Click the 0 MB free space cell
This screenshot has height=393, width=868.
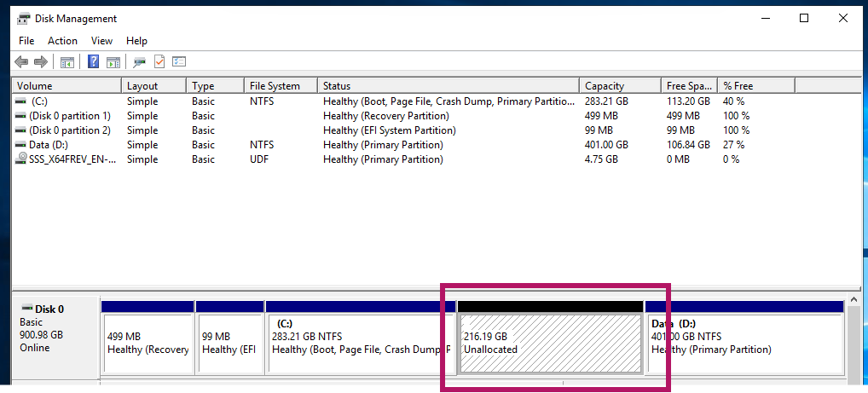678,159
